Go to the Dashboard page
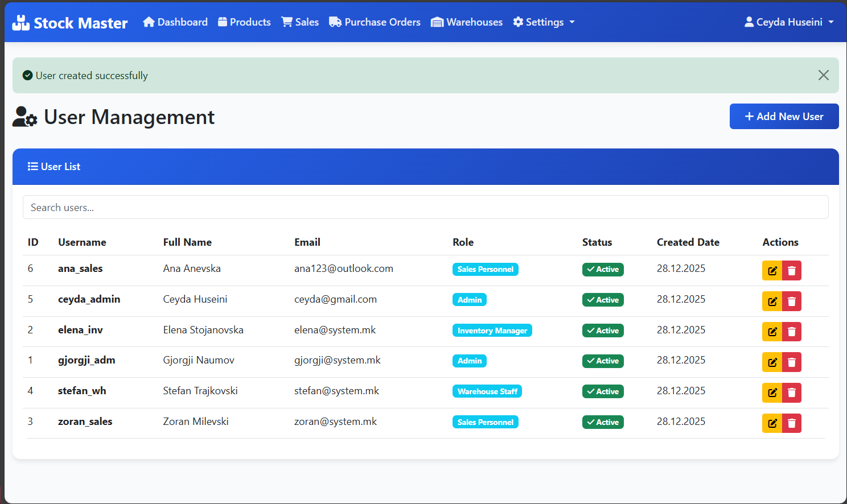 tap(175, 22)
